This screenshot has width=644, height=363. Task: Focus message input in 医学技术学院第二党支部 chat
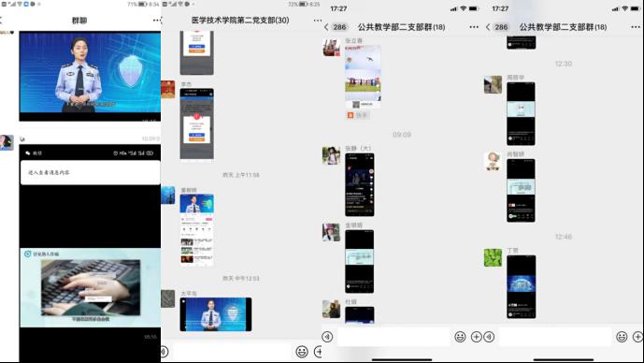tap(232, 352)
